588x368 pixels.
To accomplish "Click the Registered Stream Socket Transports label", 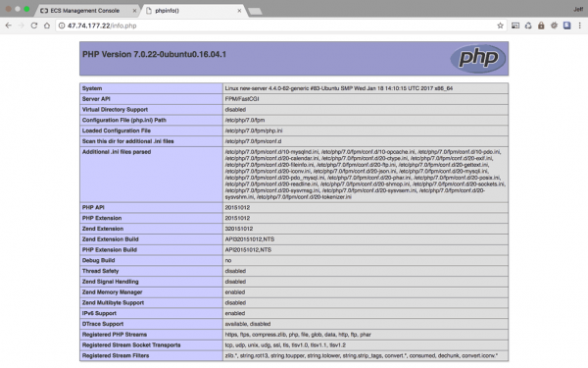I will [x=131, y=344].
